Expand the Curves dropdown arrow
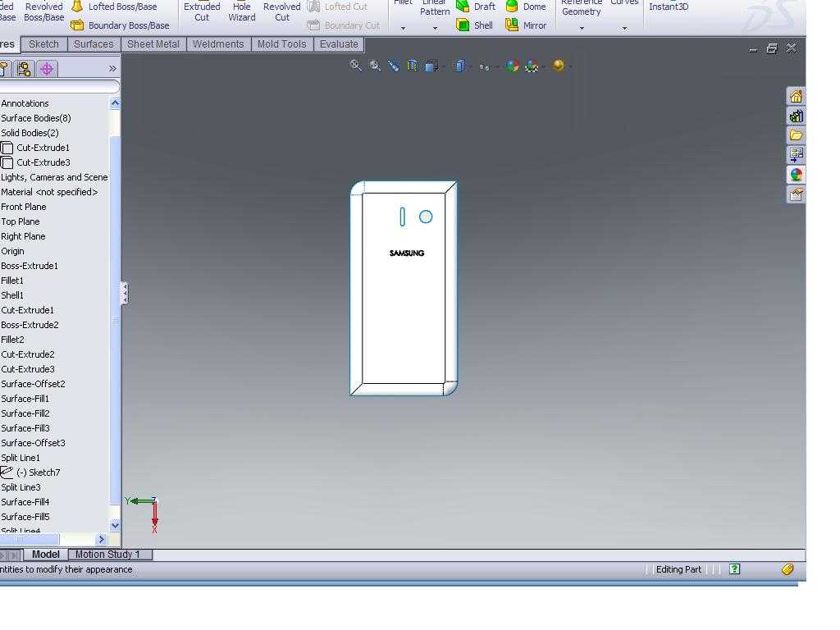 624,28
